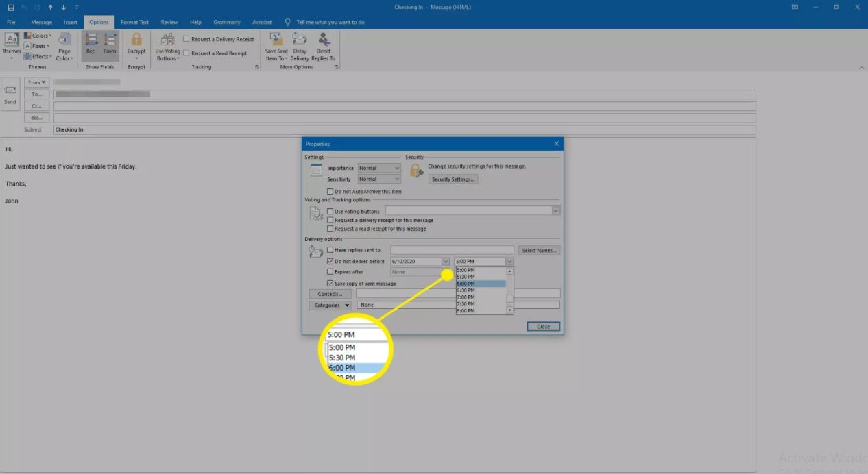Viewport: 868px width, 474px height.
Task: Click the Save icon in the title bar
Action: click(10, 7)
